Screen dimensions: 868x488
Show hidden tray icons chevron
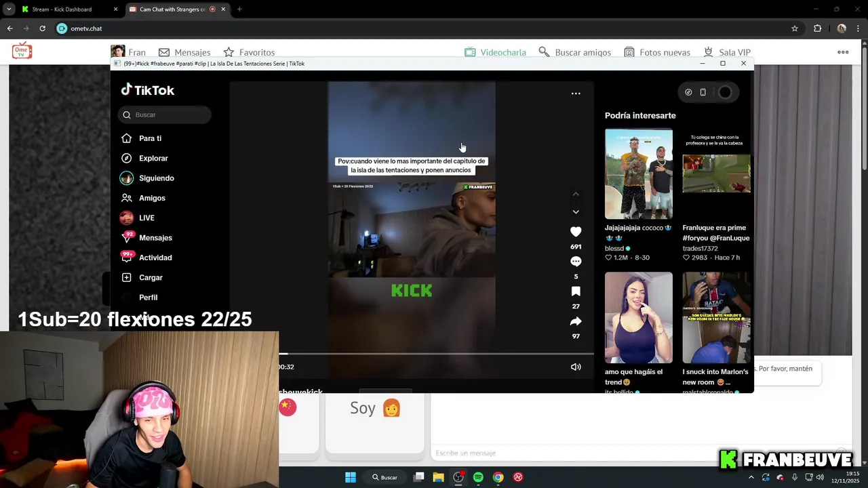click(x=751, y=477)
